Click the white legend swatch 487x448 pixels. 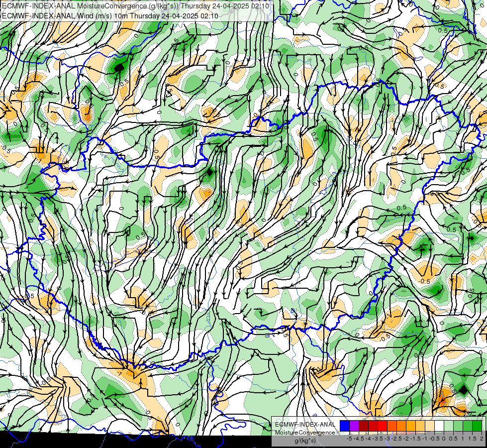[x=439, y=426]
